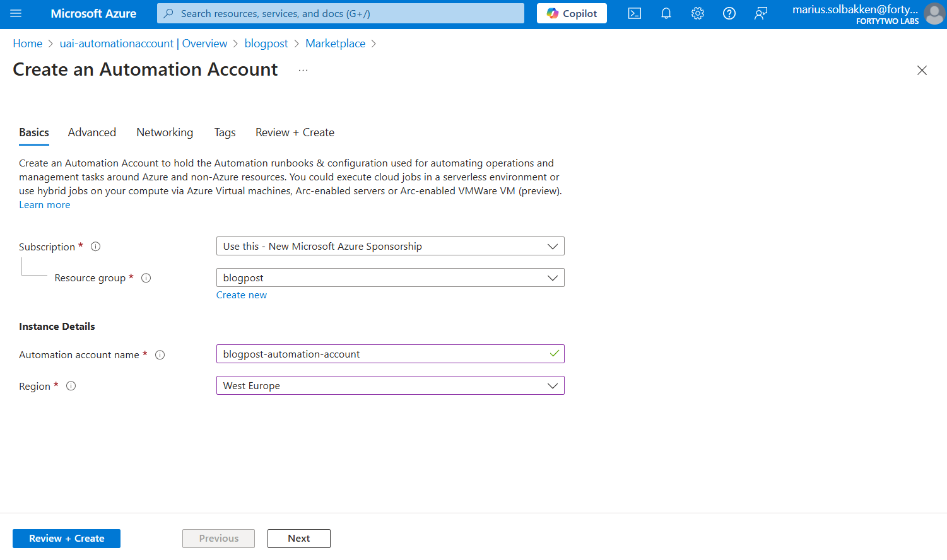Viewport: 947px width, 560px height.
Task: Click the Region info icon
Action: [71, 386]
